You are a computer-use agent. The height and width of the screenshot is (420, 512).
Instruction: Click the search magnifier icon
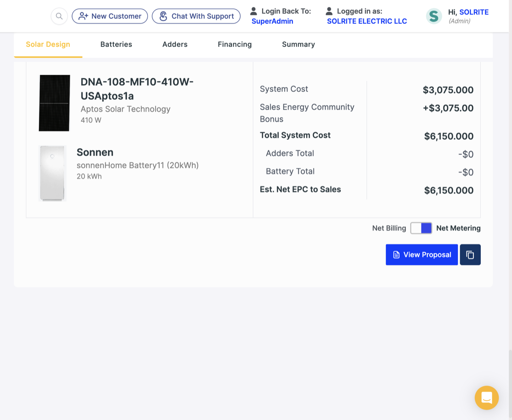(x=59, y=16)
